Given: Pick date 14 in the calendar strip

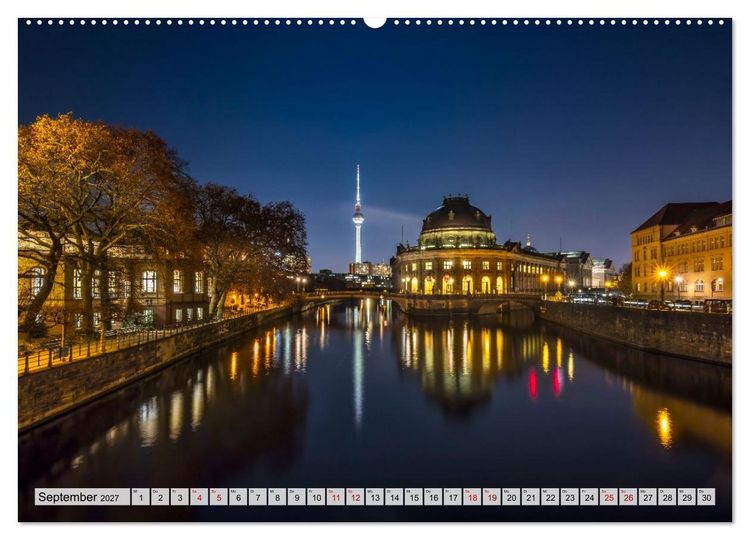Looking at the screenshot, I should [395, 496].
